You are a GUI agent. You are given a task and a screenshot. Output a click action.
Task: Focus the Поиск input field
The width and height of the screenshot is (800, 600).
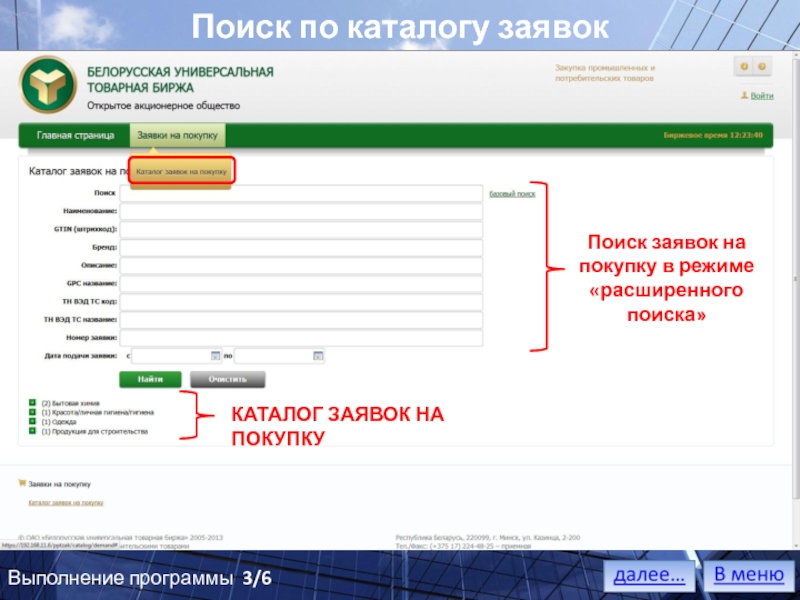(x=301, y=193)
